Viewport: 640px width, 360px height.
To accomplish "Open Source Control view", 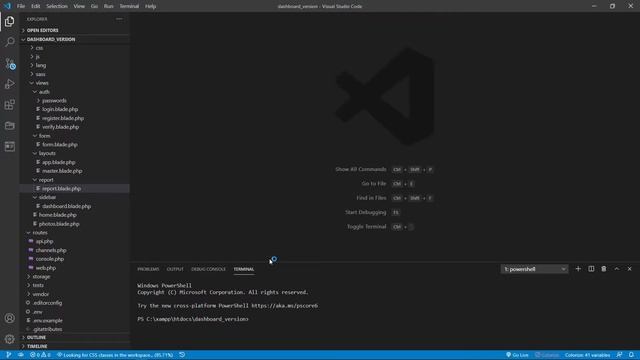I will point(10,63).
